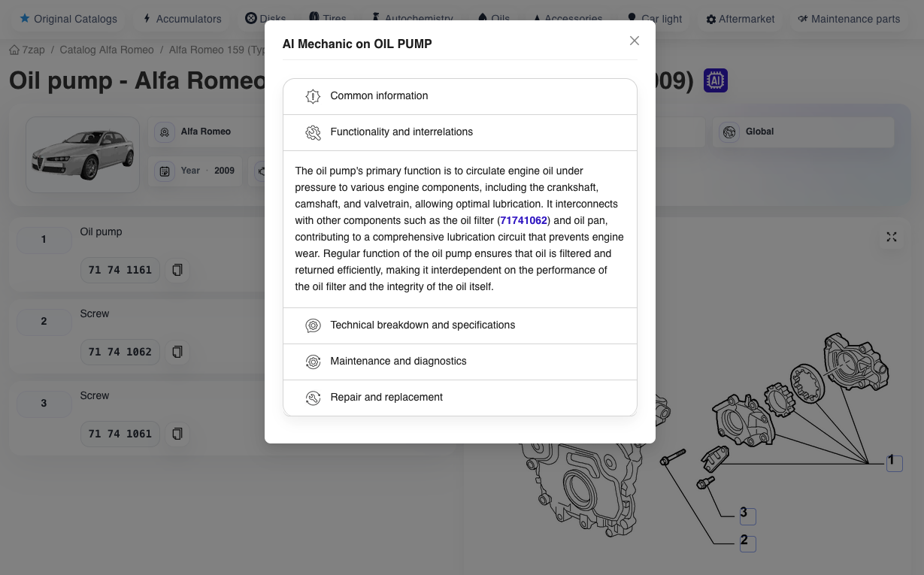
Task: Click part number 71 74 1062
Action: (x=120, y=352)
